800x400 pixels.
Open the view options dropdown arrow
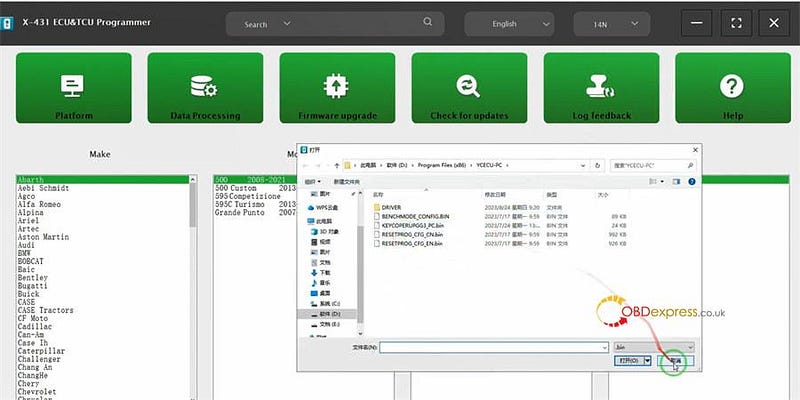(x=663, y=182)
